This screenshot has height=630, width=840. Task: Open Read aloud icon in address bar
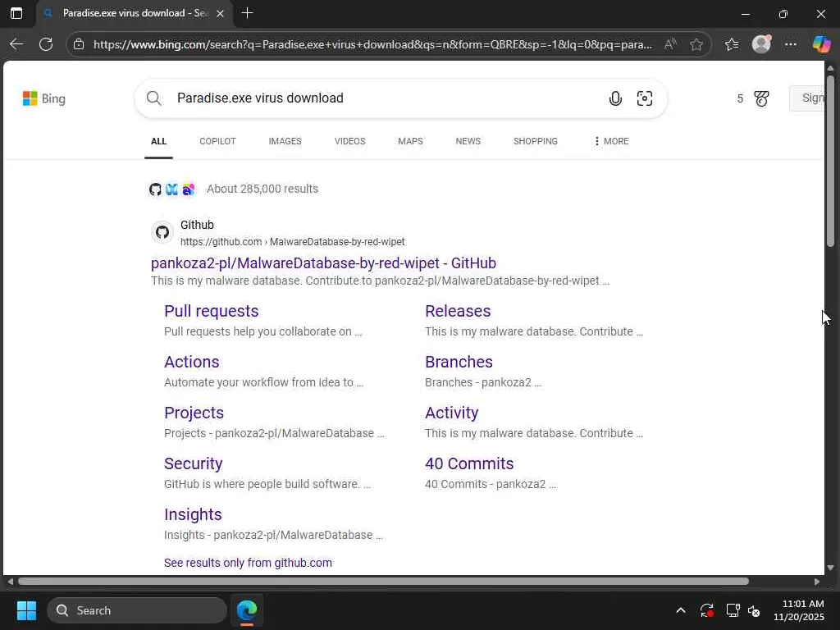pos(669,44)
